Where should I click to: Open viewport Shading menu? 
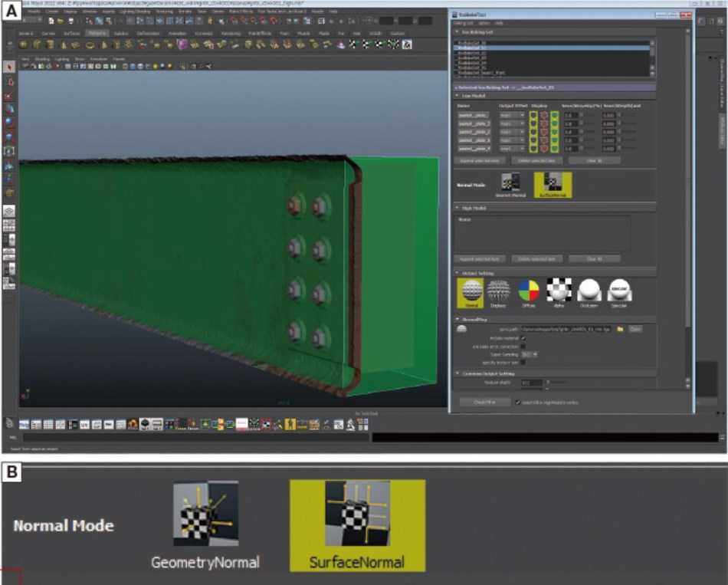point(42,60)
